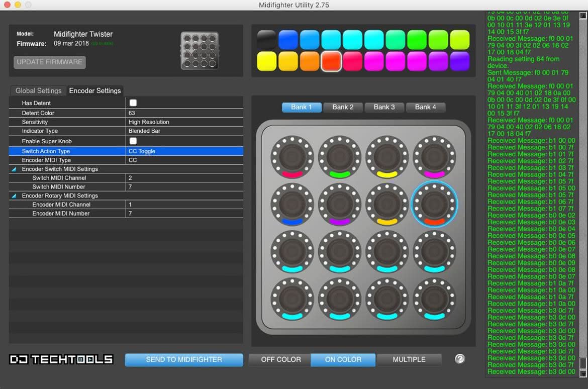This screenshot has width=588, height=389.
Task: Pick the dark blue swatch in top row
Action: pyautogui.click(x=288, y=40)
